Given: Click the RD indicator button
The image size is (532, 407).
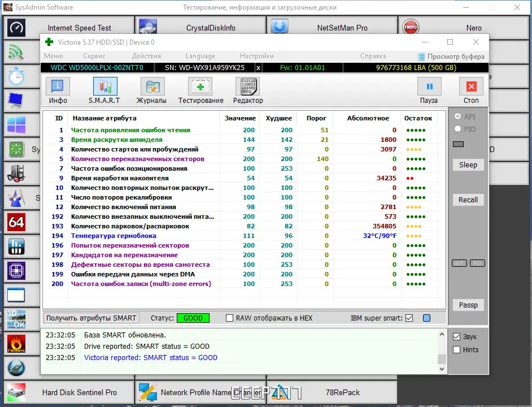Looking at the screenshot, I should click(477, 263).
